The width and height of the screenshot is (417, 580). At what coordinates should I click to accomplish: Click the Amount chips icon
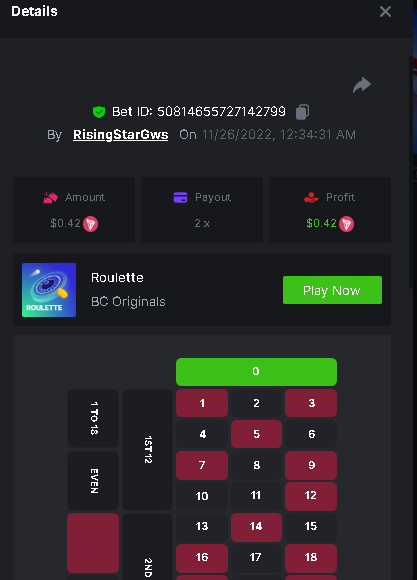[x=50, y=198]
